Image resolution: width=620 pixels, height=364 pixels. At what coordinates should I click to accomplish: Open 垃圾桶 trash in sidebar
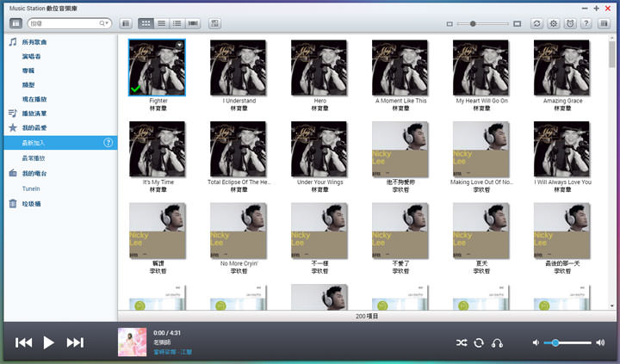coord(33,203)
